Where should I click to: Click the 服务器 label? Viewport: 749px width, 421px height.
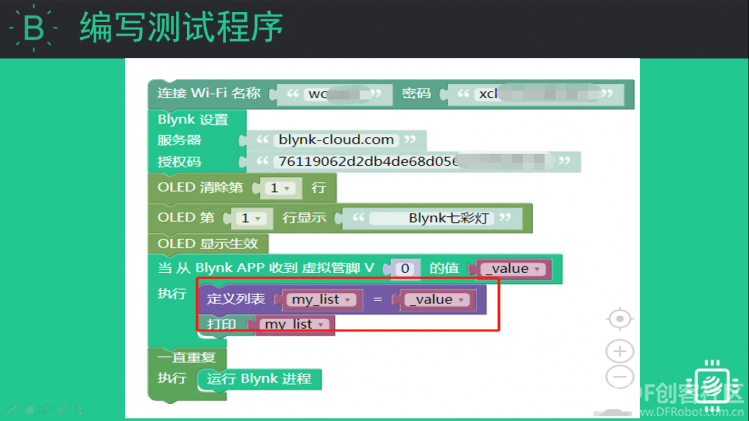179,140
